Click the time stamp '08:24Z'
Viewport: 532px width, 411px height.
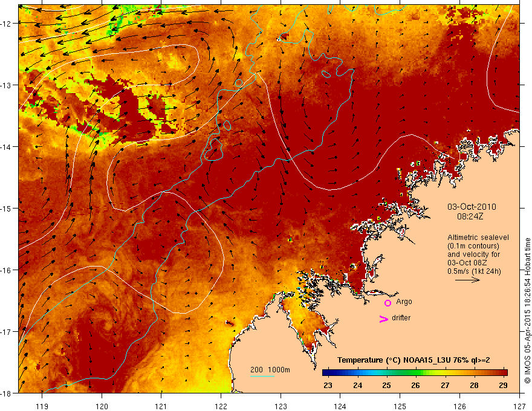(470, 216)
